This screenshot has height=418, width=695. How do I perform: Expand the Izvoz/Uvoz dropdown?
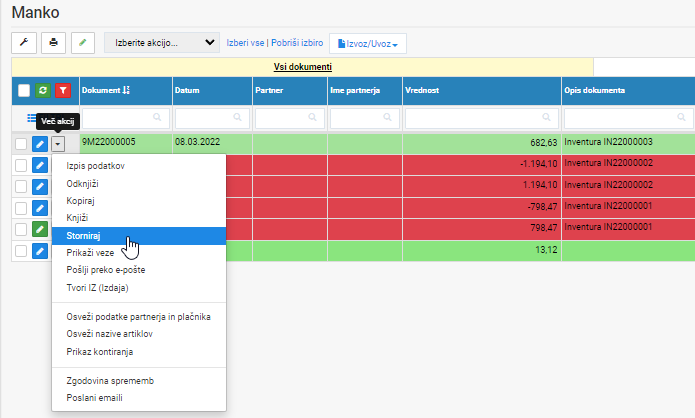[368, 43]
